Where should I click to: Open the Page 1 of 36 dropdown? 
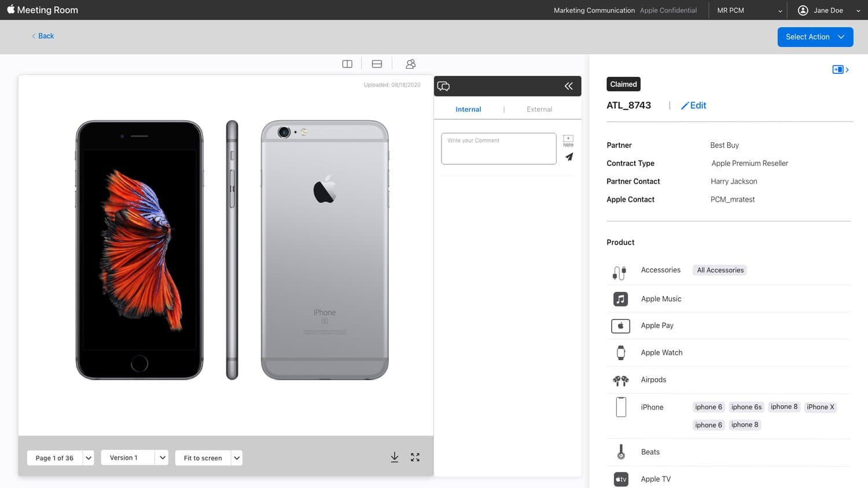pos(60,458)
